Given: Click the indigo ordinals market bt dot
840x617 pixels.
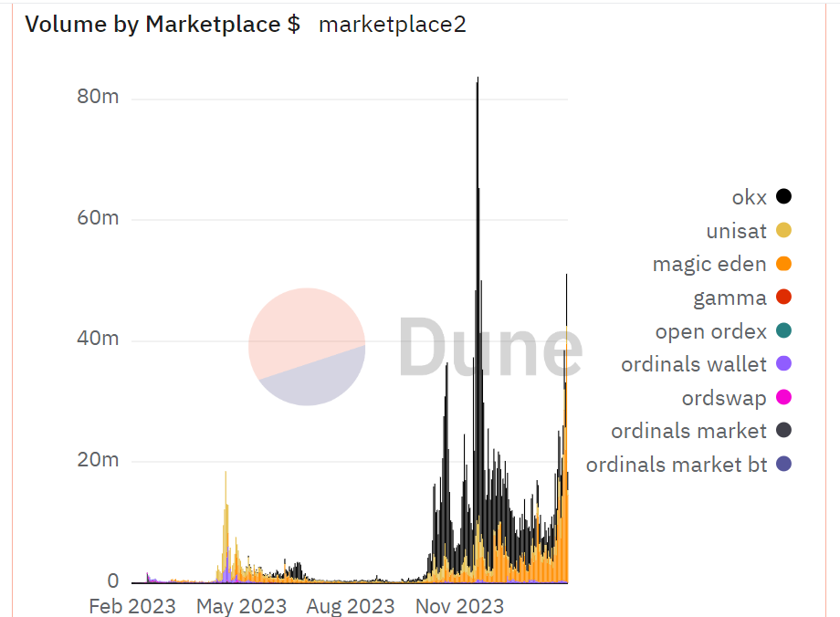Looking at the screenshot, I should (783, 464).
